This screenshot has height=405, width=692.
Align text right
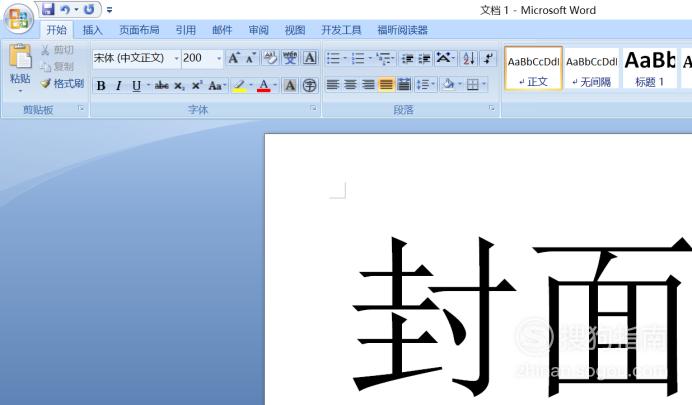368,84
